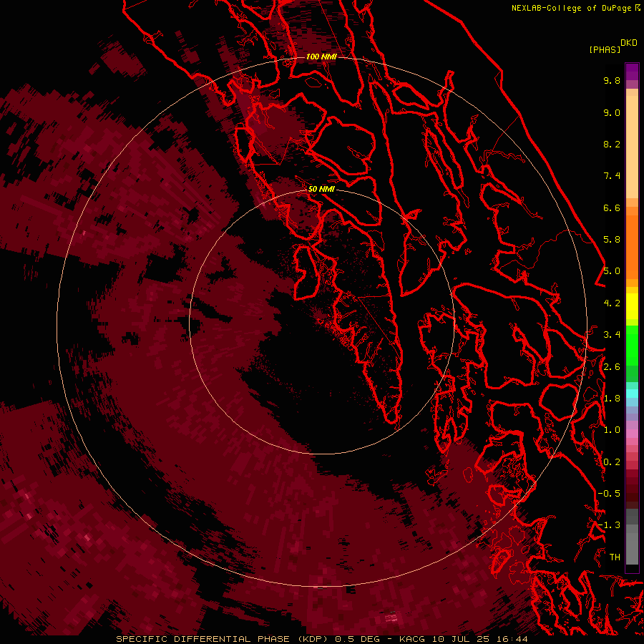Click the 6.6 value on the legend
This screenshot has height=644, width=644.
(612, 208)
